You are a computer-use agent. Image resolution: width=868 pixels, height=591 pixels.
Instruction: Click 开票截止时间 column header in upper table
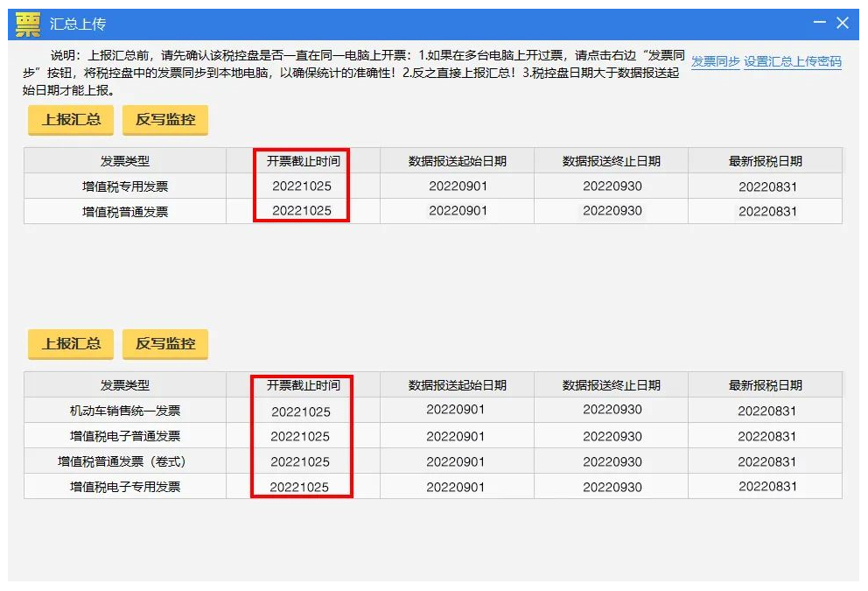point(303,161)
